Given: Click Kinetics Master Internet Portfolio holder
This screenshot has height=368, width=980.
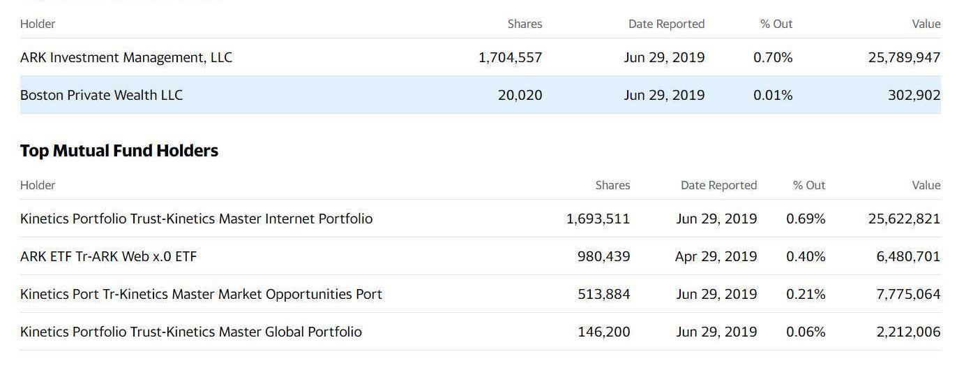Looking at the screenshot, I should coord(196,219).
